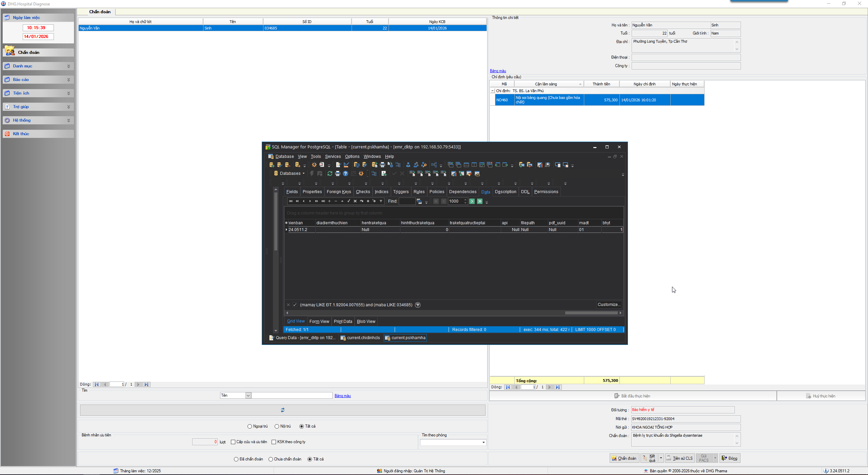Select the Chưa chẩn đoán radio option
This screenshot has width=868, height=475.
point(271,459)
